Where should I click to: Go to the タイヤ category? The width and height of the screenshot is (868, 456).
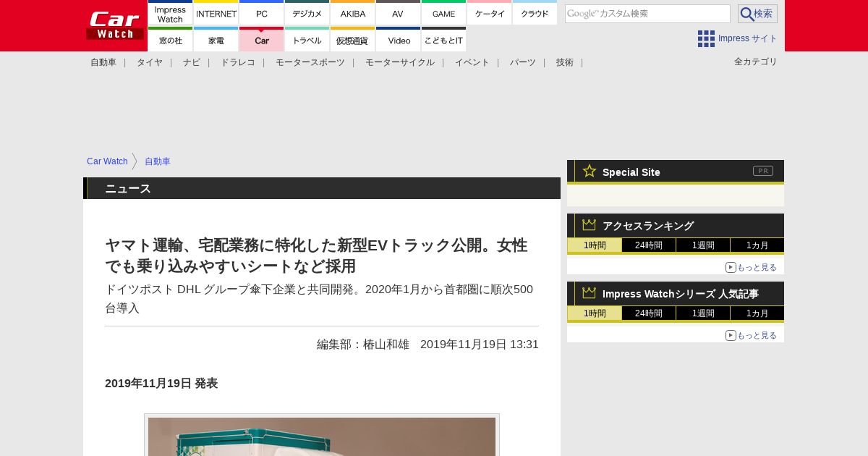(150, 62)
